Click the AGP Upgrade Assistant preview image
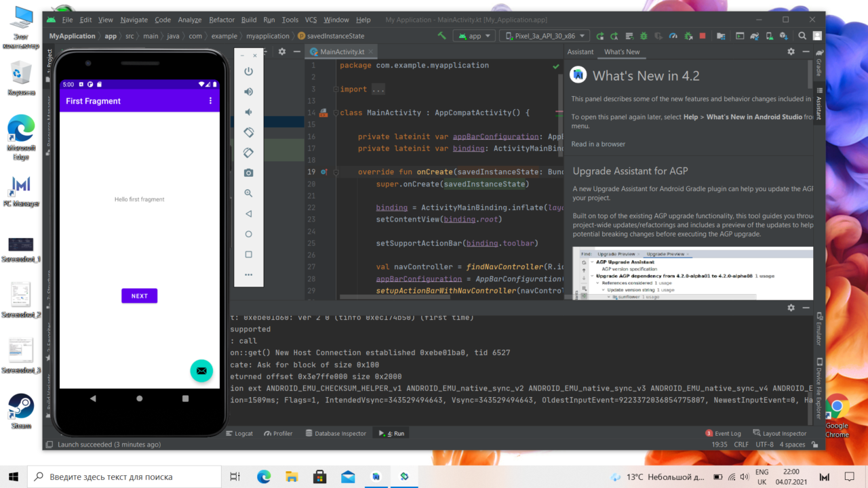This screenshot has width=868, height=488. (692, 273)
